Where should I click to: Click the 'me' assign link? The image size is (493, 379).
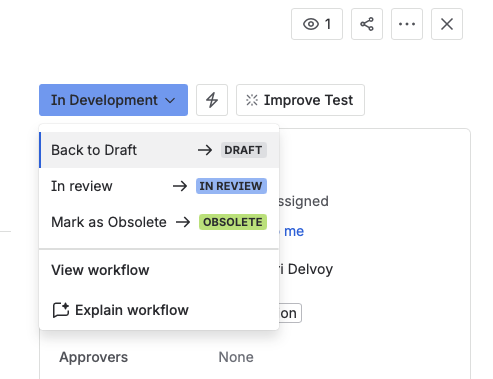click(294, 231)
